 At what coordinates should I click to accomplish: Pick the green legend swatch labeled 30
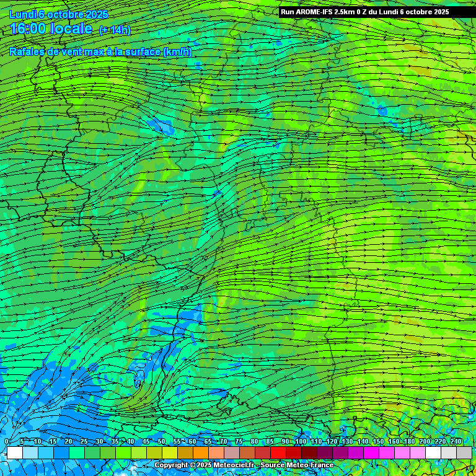click(107, 453)
